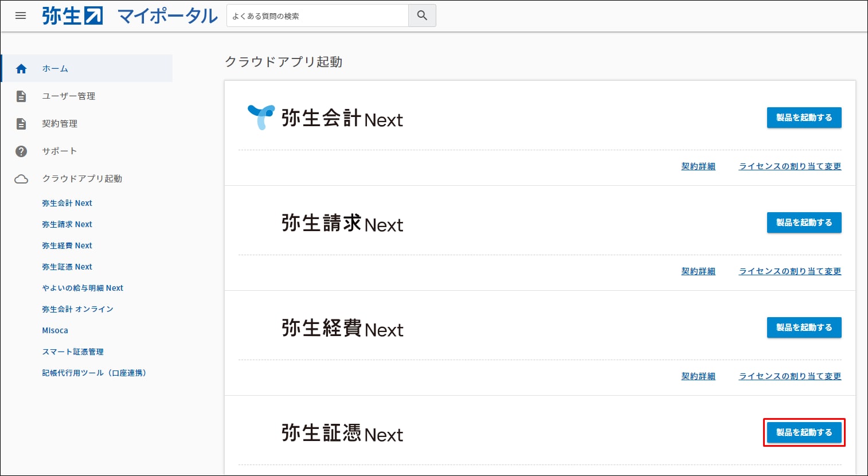Image resolution: width=868 pixels, height=476 pixels.
Task: Click sidebar link 記帳代行用ツール(口座連携)
Action: (x=94, y=373)
